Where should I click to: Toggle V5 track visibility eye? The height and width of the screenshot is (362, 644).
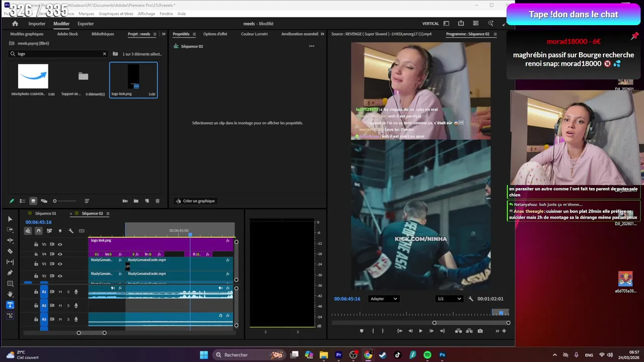coord(60,244)
